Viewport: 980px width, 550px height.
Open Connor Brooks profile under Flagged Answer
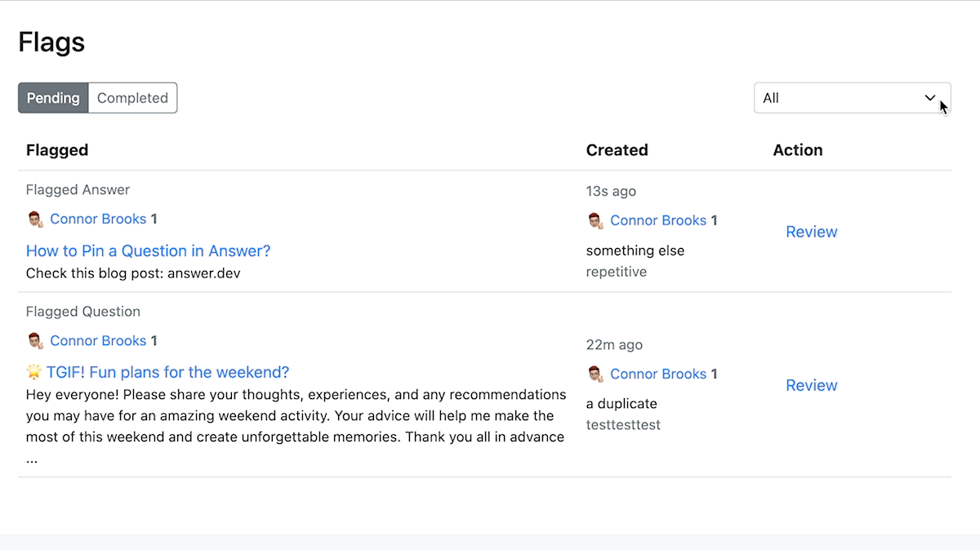(98, 219)
